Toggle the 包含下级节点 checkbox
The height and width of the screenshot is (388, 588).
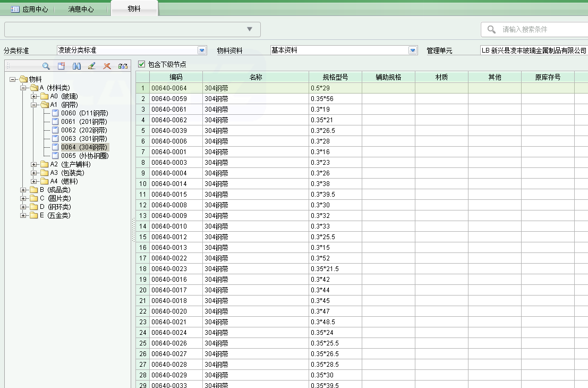(142, 64)
